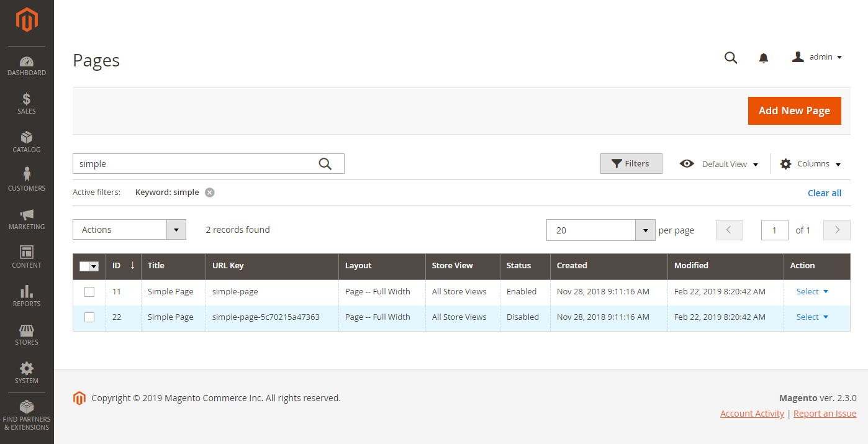Open the Filters panel
Image resolution: width=868 pixels, height=444 pixels.
(x=631, y=164)
